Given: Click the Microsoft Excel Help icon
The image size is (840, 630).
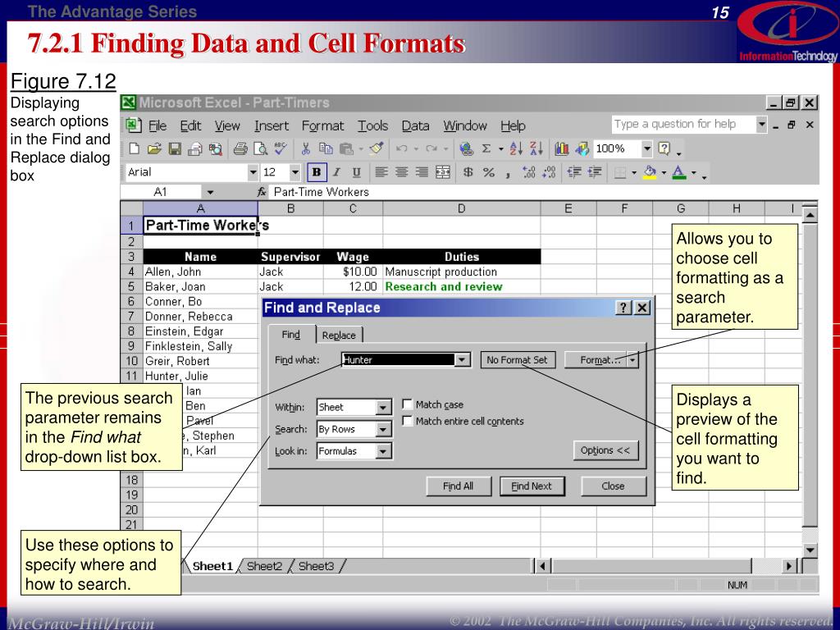Looking at the screenshot, I should (664, 148).
